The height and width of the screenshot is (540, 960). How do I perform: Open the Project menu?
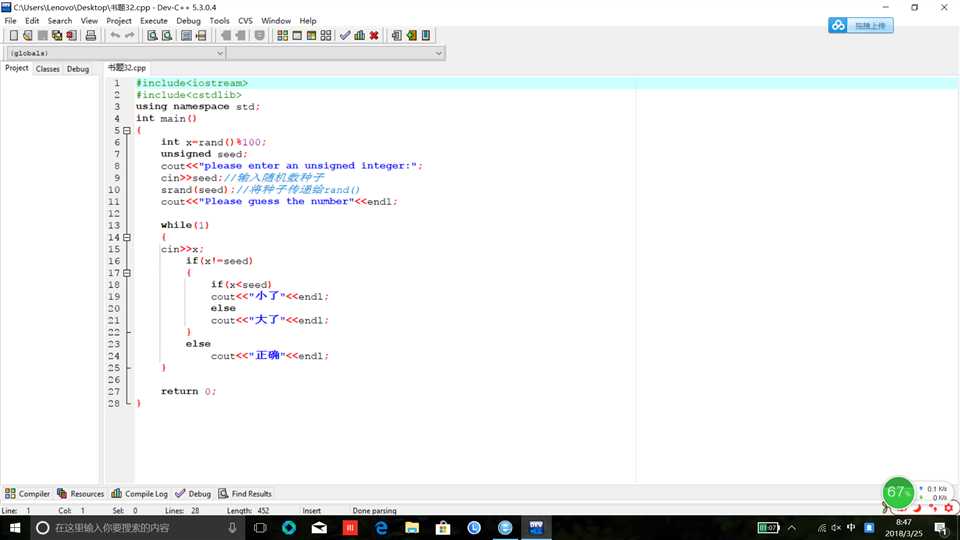119,21
